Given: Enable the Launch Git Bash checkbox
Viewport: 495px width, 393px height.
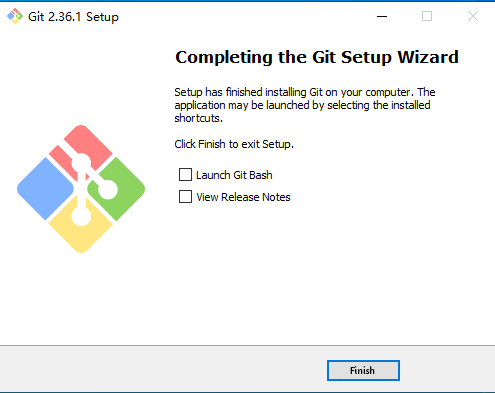Looking at the screenshot, I should click(185, 175).
